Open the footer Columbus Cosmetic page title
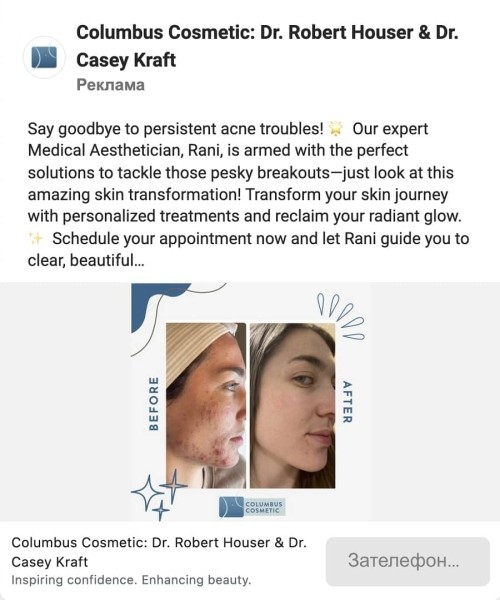The image size is (500, 600). (159, 552)
